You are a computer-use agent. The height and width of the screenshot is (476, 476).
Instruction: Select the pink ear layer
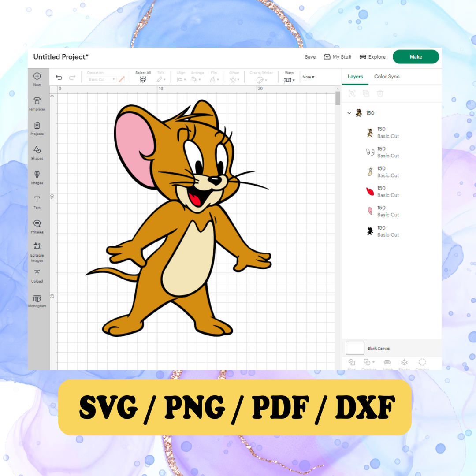tap(392, 211)
